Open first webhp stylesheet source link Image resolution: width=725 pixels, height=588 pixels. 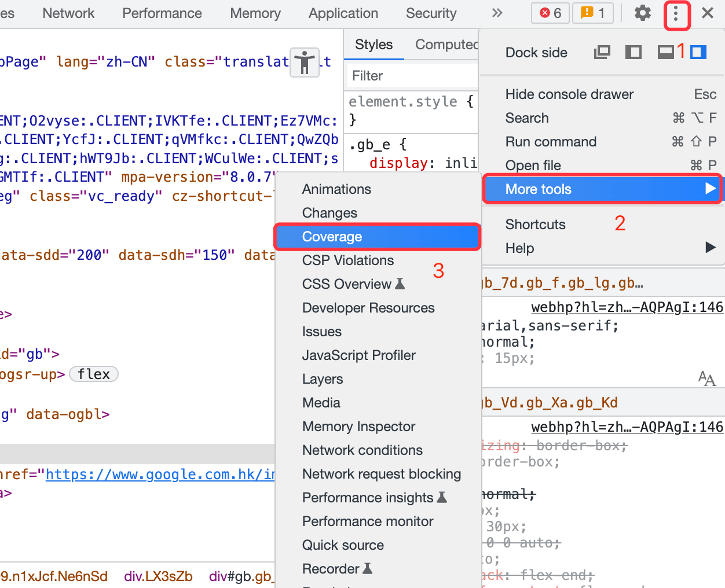(x=627, y=307)
